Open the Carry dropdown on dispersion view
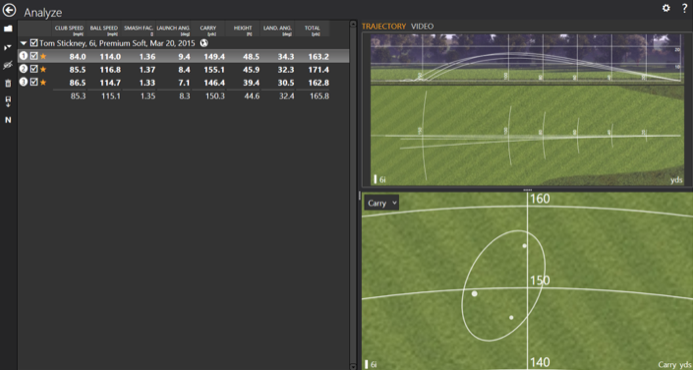The height and width of the screenshot is (370, 693). point(382,203)
